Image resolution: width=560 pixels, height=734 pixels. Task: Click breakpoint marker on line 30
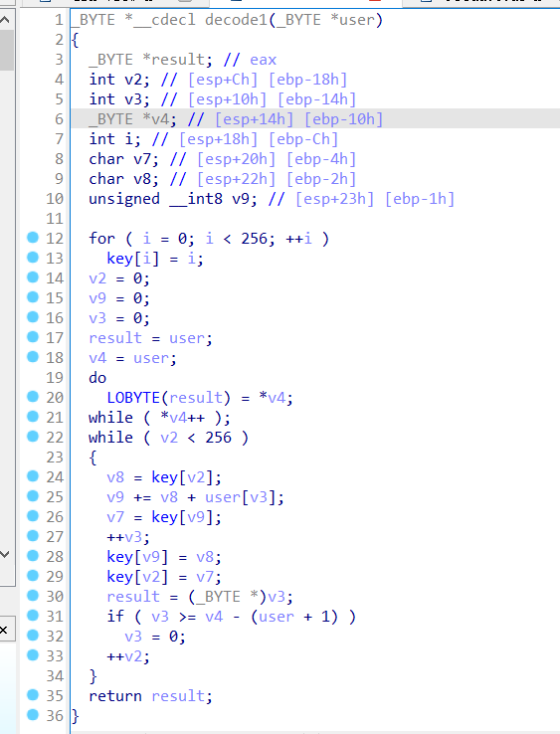pos(33,596)
